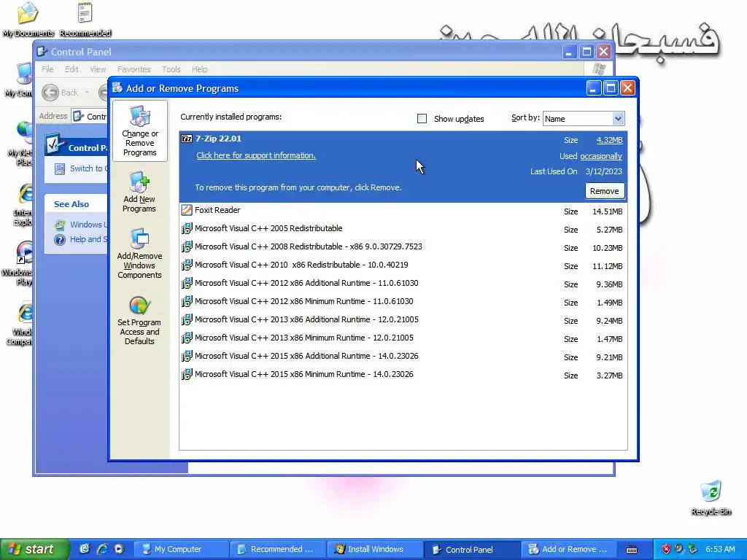Click the Help and Support icon in See Also
This screenshot has width=747, height=560.
60,239
